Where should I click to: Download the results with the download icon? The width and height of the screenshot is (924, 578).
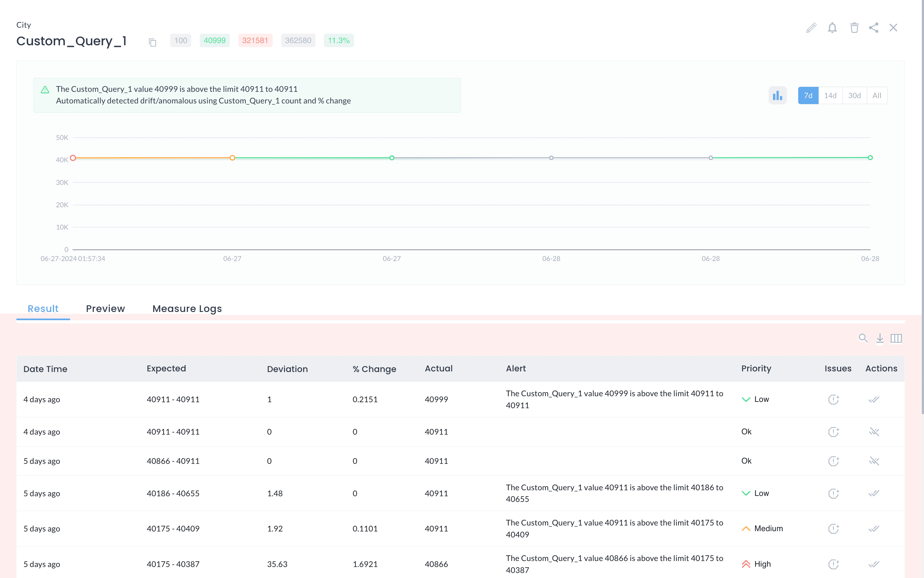[x=880, y=338]
